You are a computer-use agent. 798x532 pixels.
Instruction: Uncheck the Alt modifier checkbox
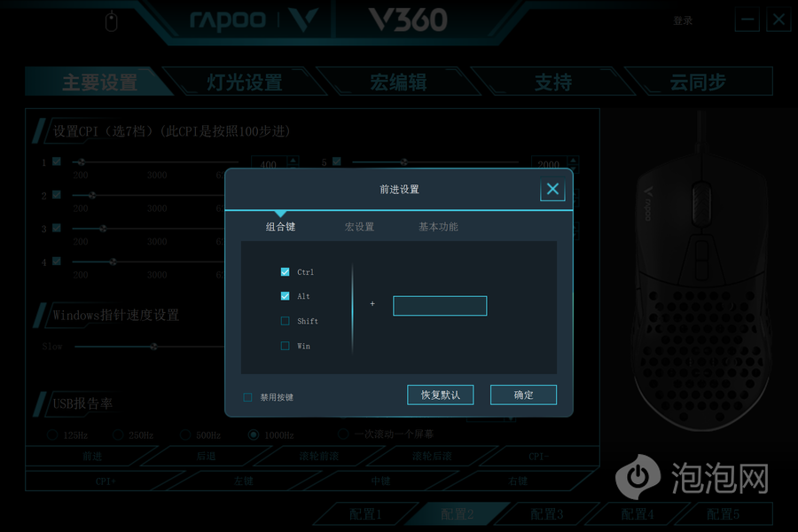(x=285, y=296)
